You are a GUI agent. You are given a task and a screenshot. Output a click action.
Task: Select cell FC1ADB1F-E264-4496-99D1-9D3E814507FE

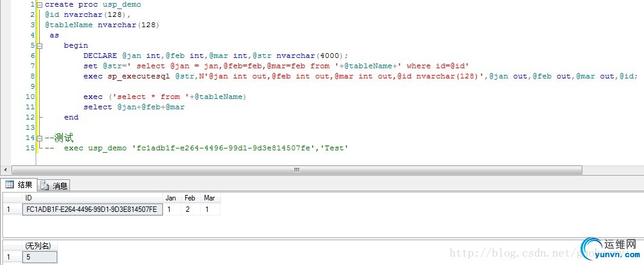click(x=93, y=209)
